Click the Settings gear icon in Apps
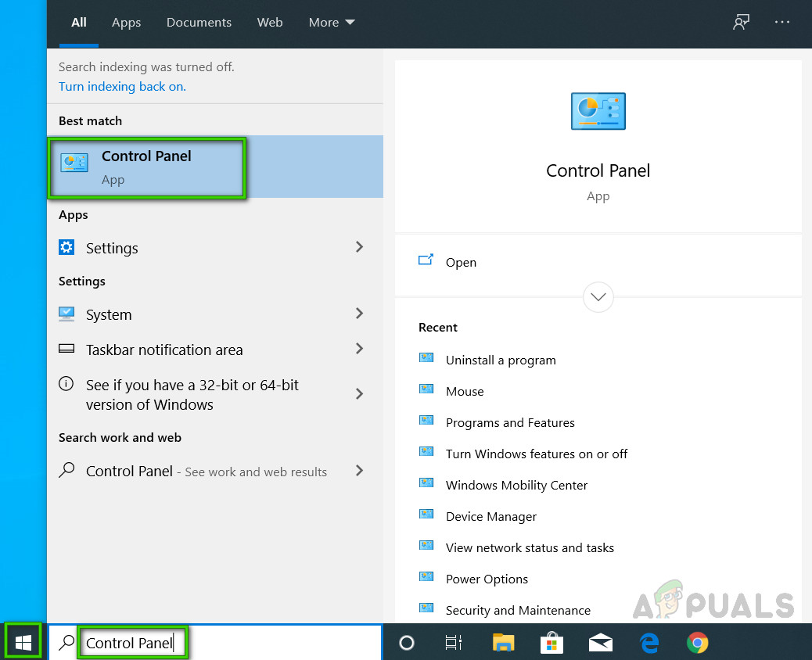Image resolution: width=812 pixels, height=660 pixels. point(66,247)
